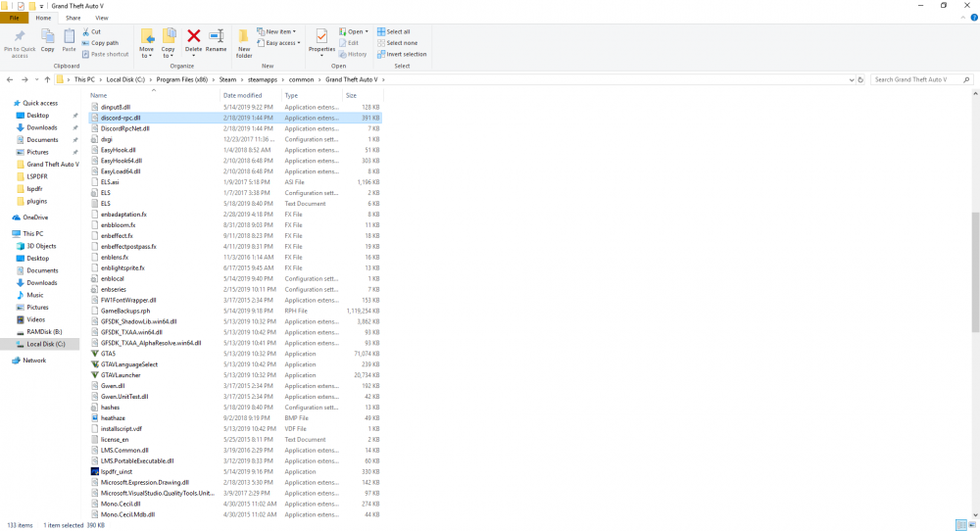Switch to Large icons view in status bar
This screenshot has width=980, height=531.
pyautogui.click(x=972, y=525)
